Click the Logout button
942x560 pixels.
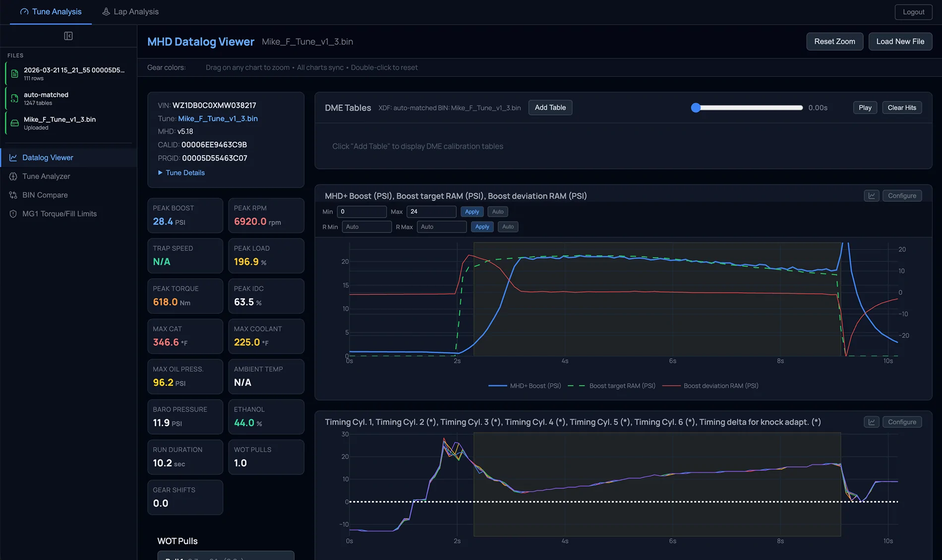pos(913,12)
